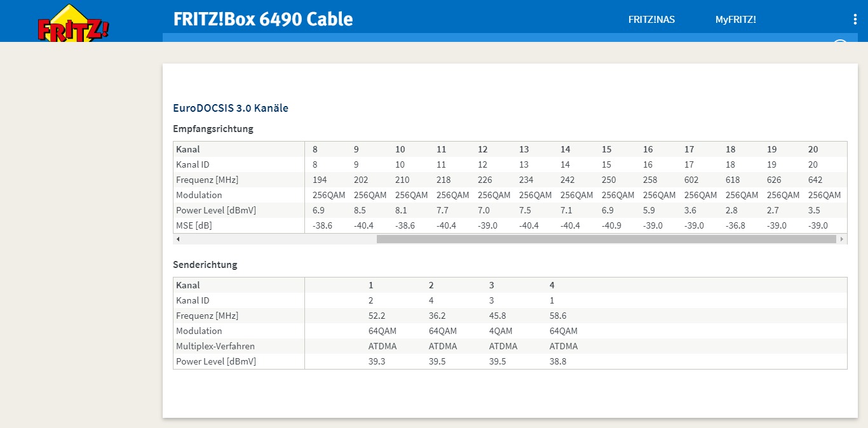Image resolution: width=868 pixels, height=428 pixels.
Task: Click the partially visible help icon
Action: (x=840, y=43)
